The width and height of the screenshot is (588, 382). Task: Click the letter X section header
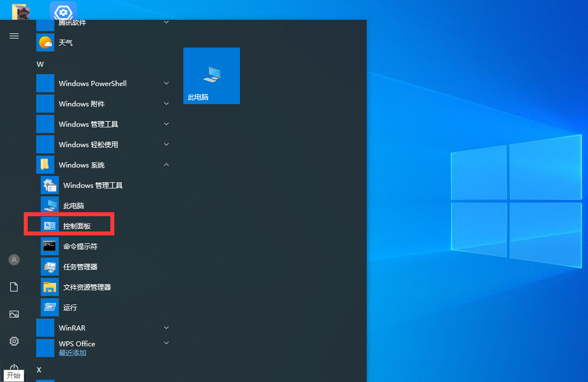tap(39, 370)
